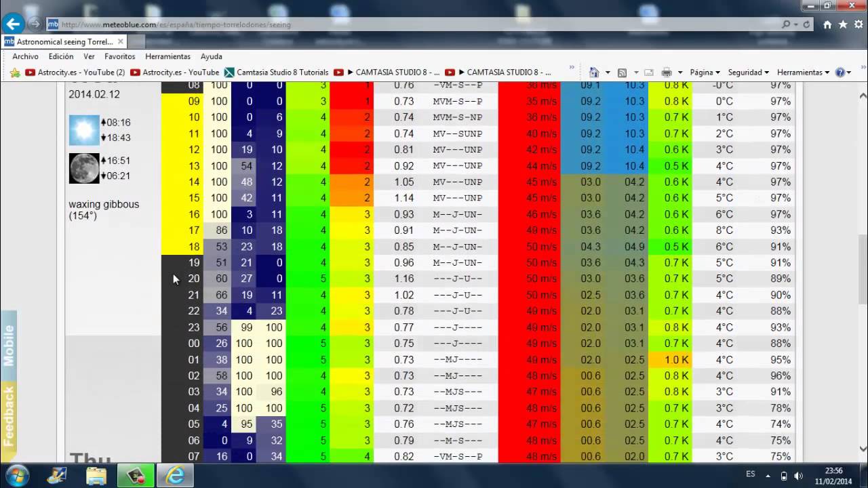Image resolution: width=868 pixels, height=488 pixels.
Task: Go back with the browser Back arrow
Action: [12, 24]
